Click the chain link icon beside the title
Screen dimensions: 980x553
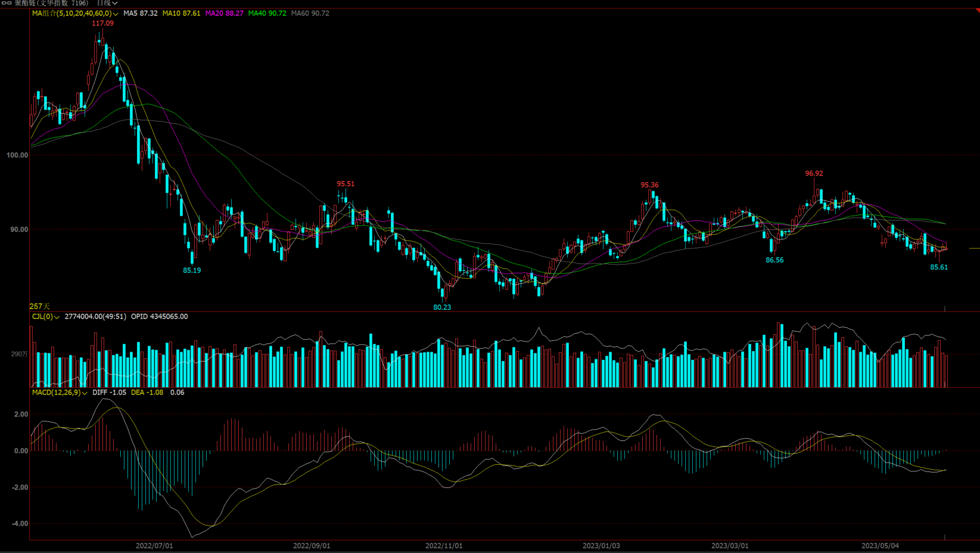[7, 3]
